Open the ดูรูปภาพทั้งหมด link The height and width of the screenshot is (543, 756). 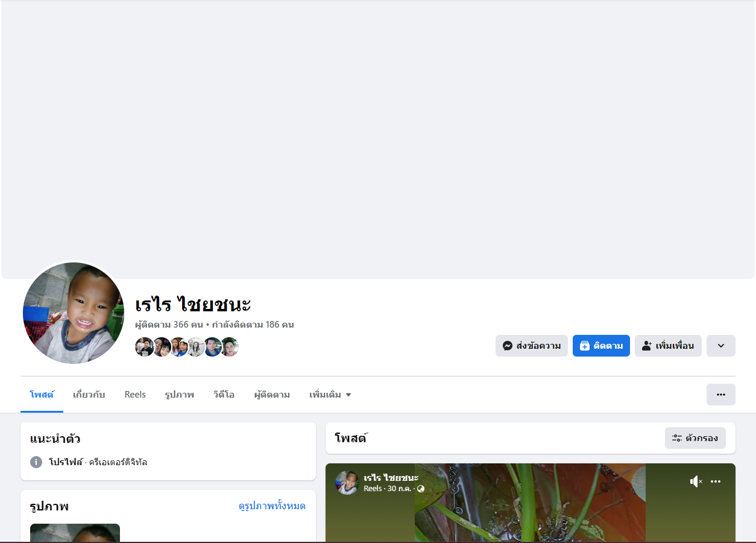(272, 506)
